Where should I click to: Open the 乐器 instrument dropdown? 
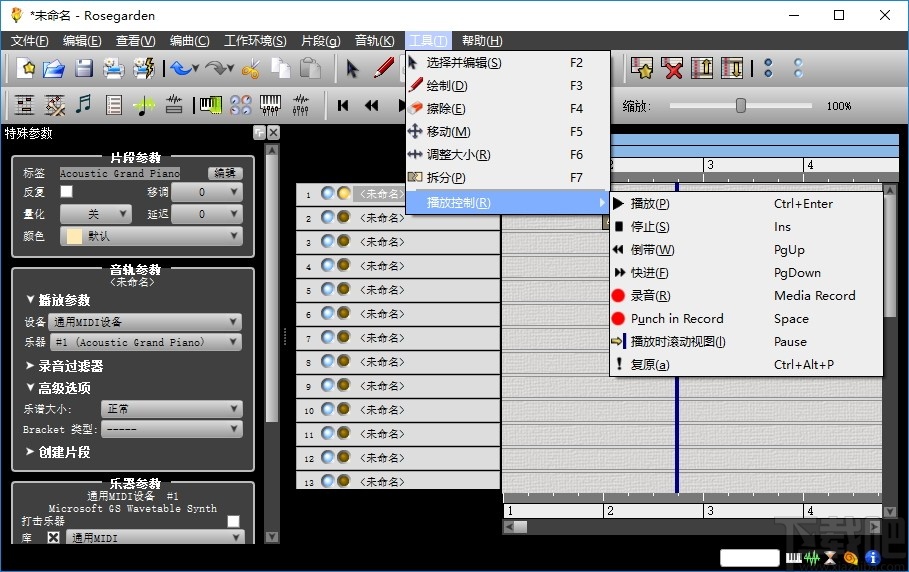tap(146, 342)
